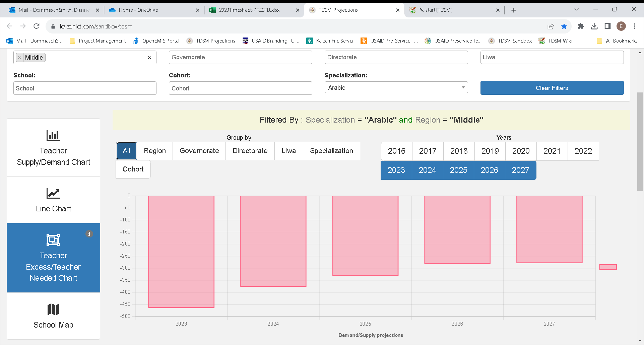Group by All
The width and height of the screenshot is (644, 345).
pyautogui.click(x=126, y=151)
